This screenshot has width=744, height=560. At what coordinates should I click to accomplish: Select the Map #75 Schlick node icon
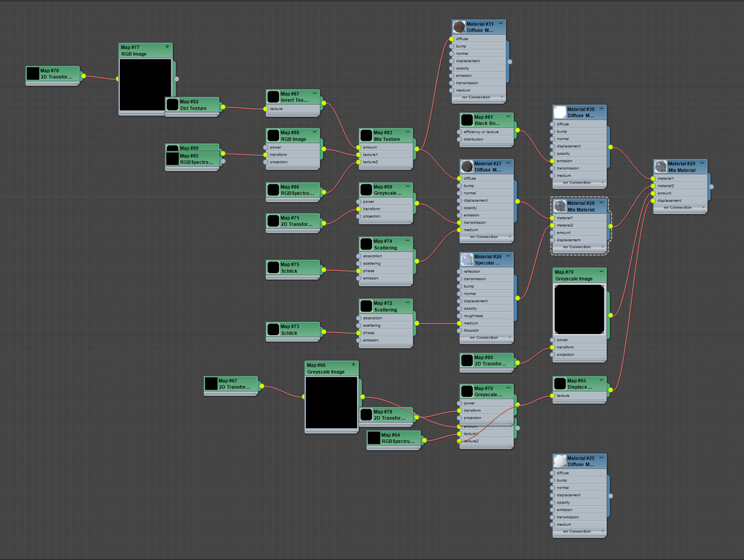[273, 267]
